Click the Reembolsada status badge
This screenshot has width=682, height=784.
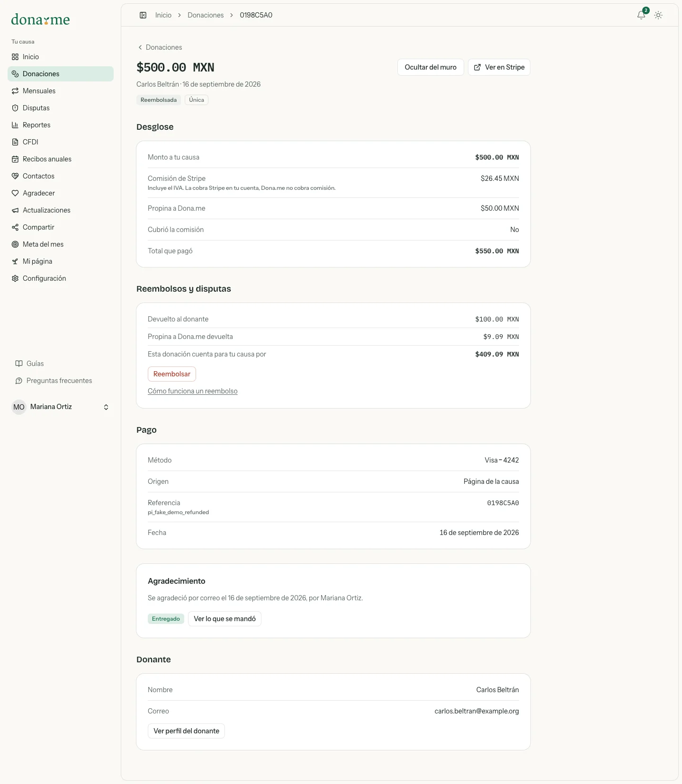[159, 100]
